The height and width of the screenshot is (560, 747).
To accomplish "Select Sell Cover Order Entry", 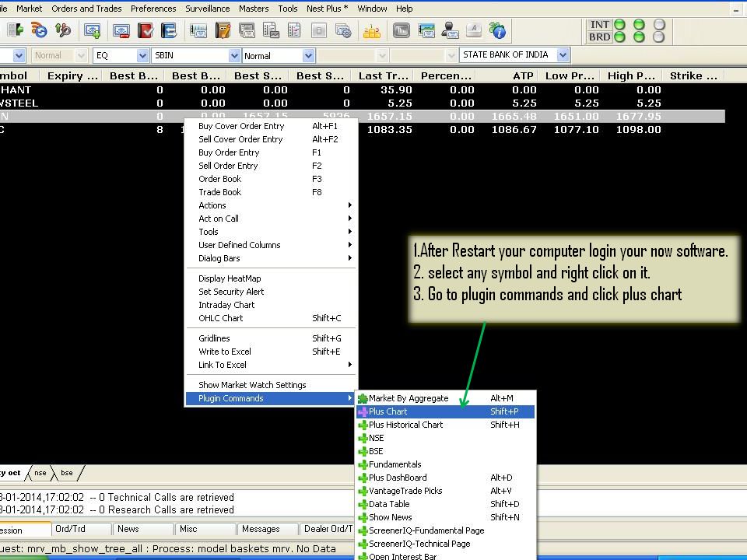I will [x=271, y=139].
